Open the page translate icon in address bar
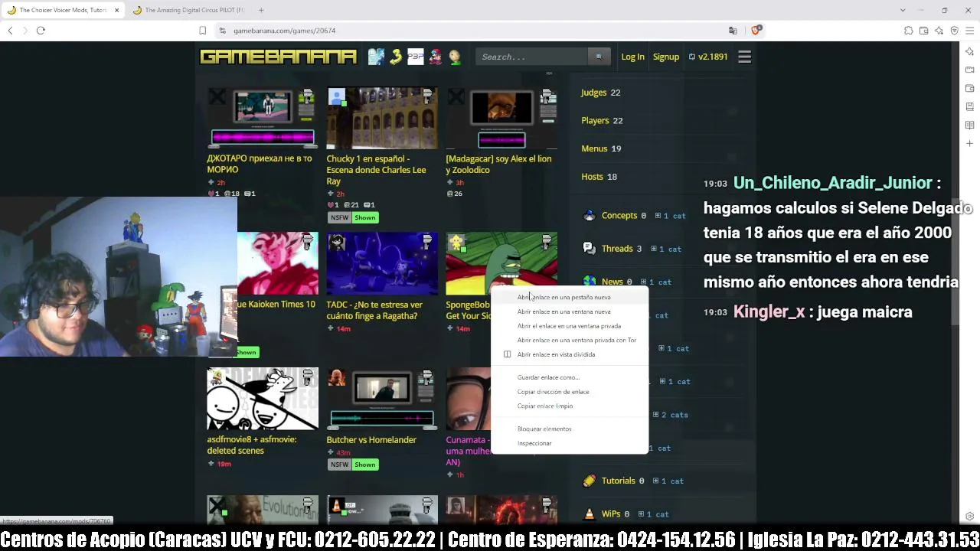The image size is (980, 551). coord(733,31)
